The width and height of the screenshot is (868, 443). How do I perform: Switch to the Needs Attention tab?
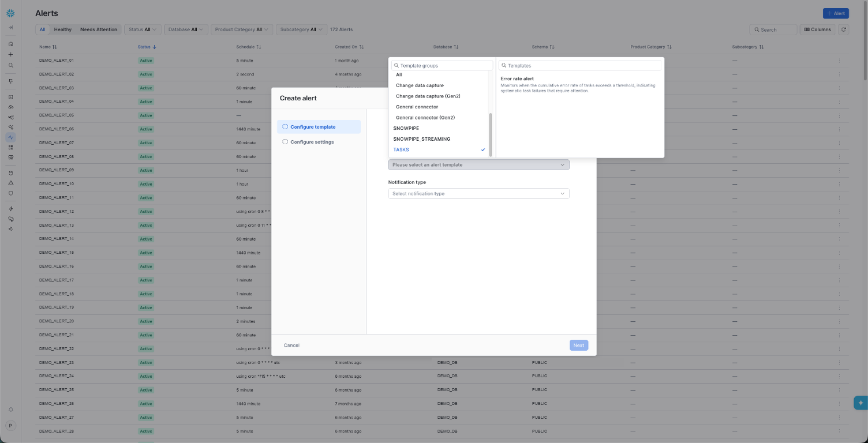[99, 29]
